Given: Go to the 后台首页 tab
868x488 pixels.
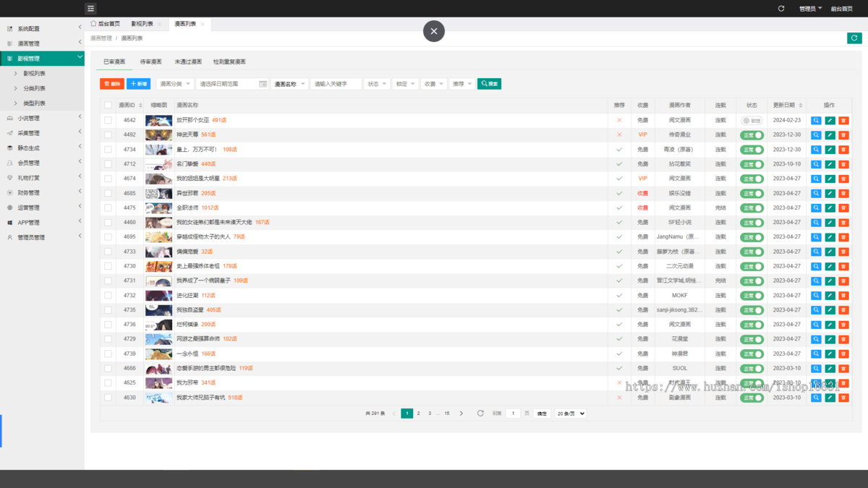Looking at the screenshot, I should (106, 24).
